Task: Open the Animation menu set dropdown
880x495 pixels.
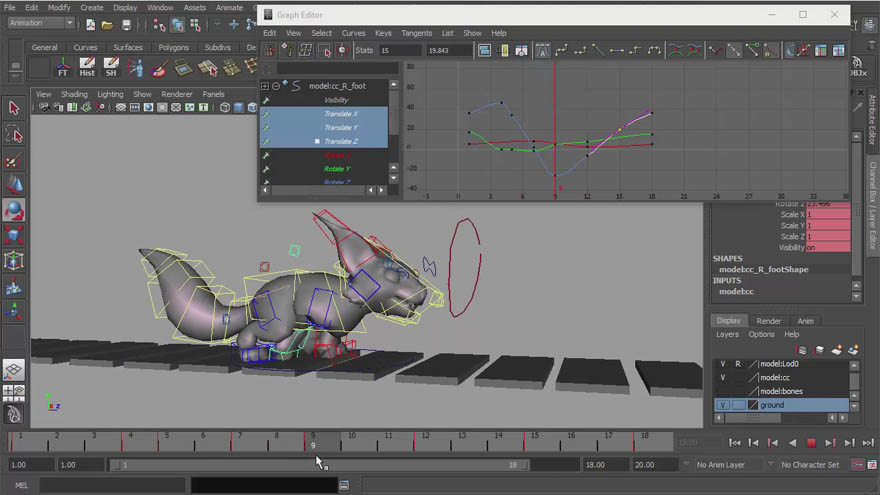Action: click(41, 23)
